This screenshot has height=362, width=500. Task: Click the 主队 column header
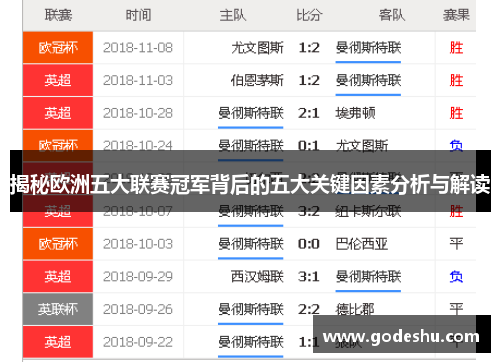pyautogui.click(x=233, y=15)
